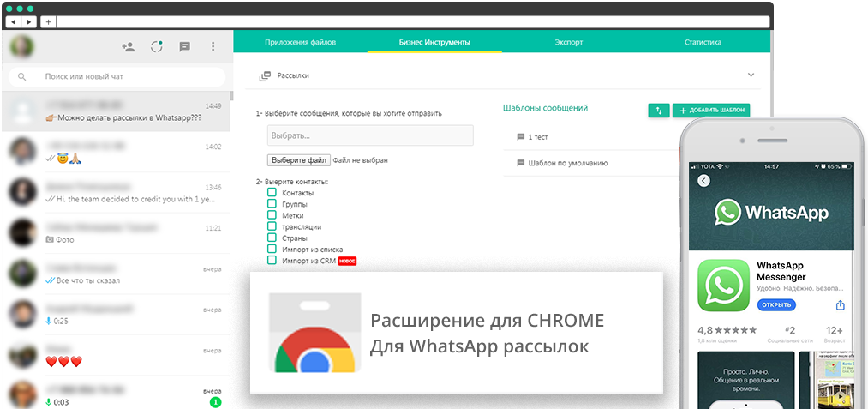Open chat Можно делать рассылки в Whatsapp???
Image resolution: width=868 pixels, height=409 pixels.
(116, 111)
